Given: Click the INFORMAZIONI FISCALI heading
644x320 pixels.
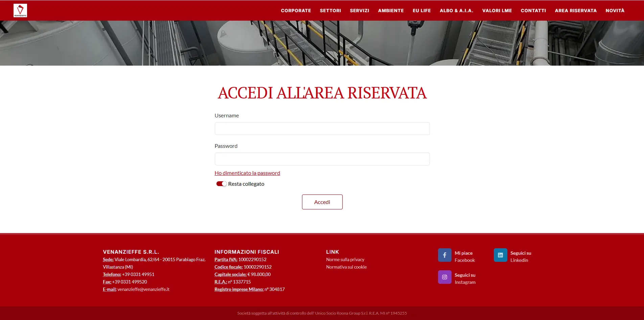Looking at the screenshot, I should [247, 252].
